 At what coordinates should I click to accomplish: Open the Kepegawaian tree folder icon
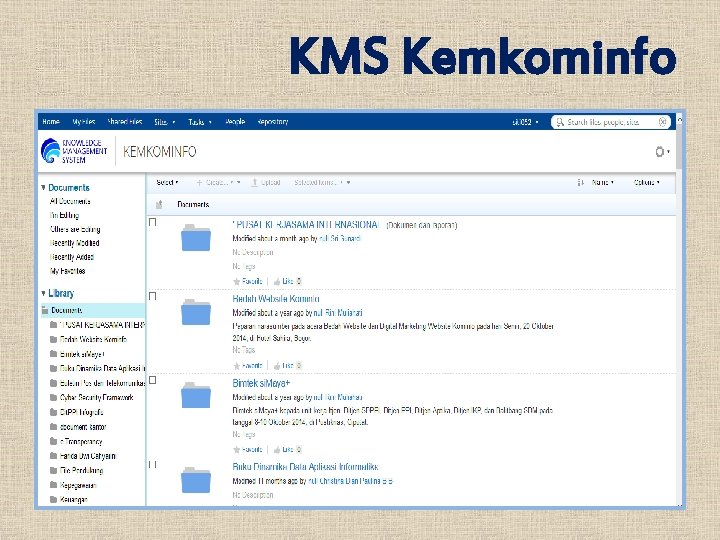pos(53,485)
